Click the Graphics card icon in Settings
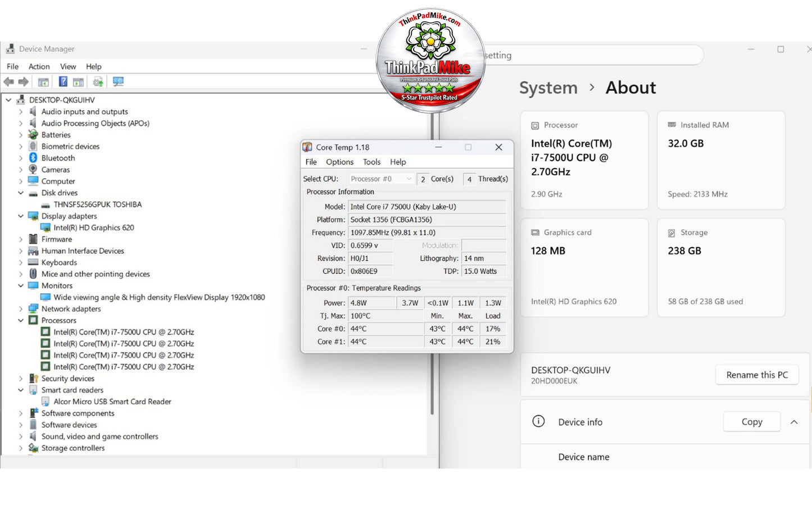Image resolution: width=812 pixels, height=510 pixels. tap(535, 233)
